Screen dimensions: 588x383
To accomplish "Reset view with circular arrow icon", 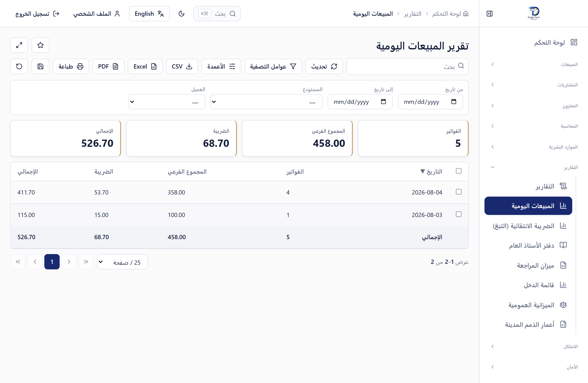I will point(19,66).
